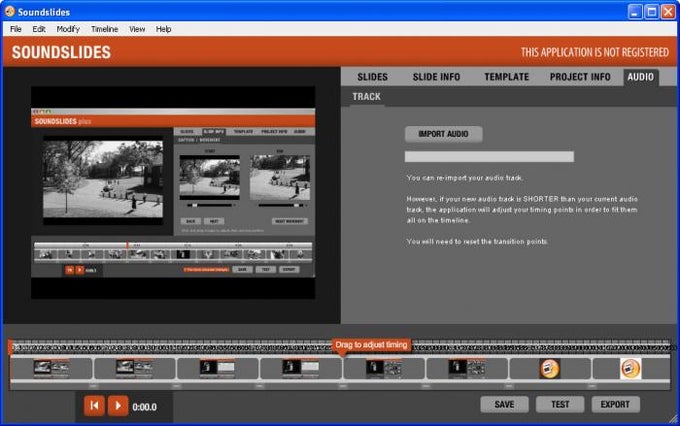
Task: Select the fourth slide thumbnail in timeline
Action: pos(301,368)
